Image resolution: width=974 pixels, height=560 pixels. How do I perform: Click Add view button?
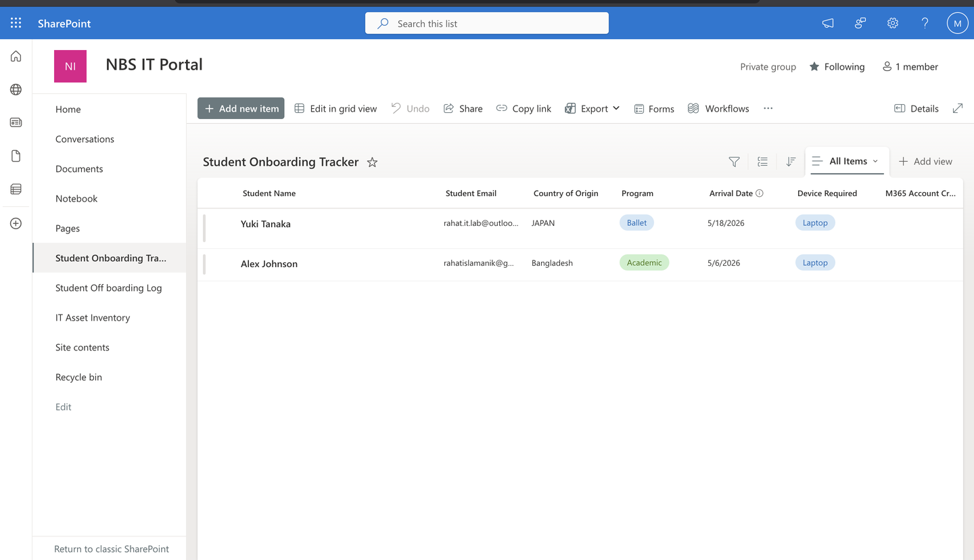(925, 161)
